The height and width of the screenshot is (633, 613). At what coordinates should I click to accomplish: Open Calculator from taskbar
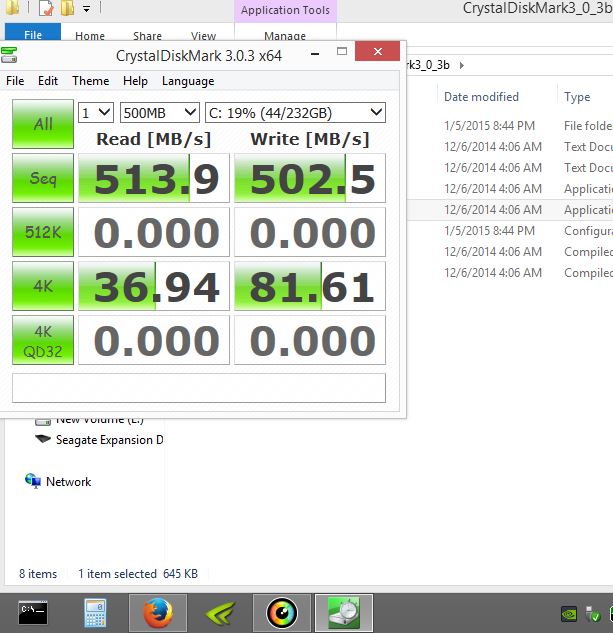coord(95,613)
